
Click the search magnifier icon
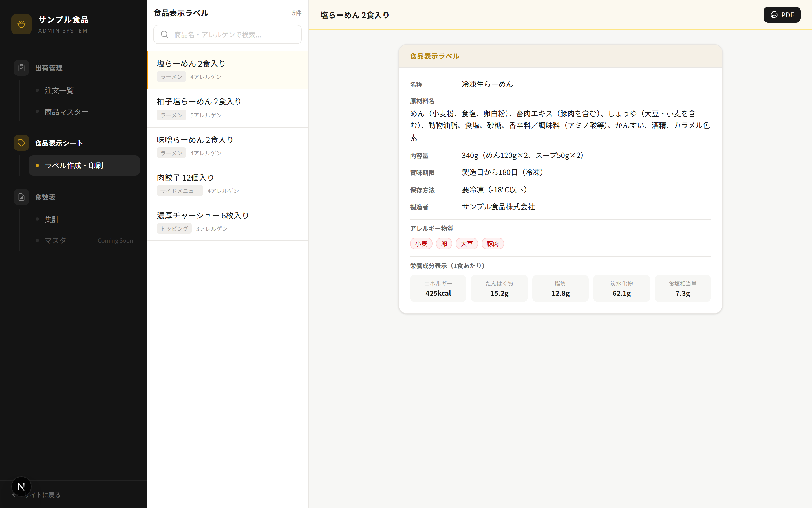click(x=164, y=35)
